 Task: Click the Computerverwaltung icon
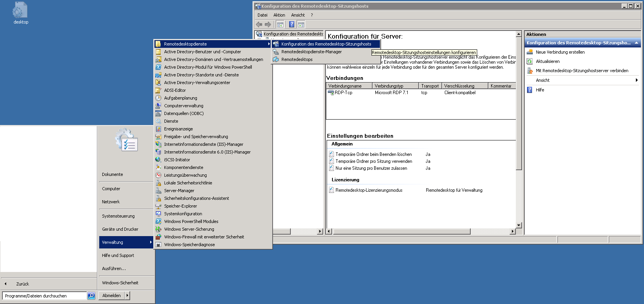[158, 106]
